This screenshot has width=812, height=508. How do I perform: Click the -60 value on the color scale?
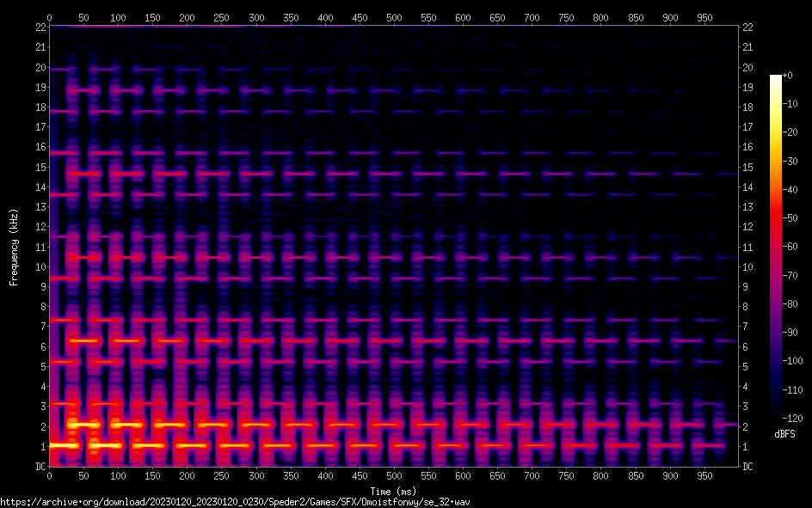[796, 247]
